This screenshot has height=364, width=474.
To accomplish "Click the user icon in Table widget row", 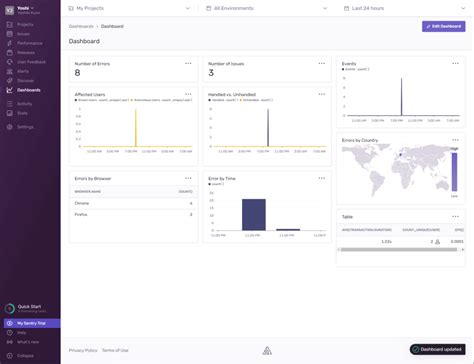I will (437, 242).
